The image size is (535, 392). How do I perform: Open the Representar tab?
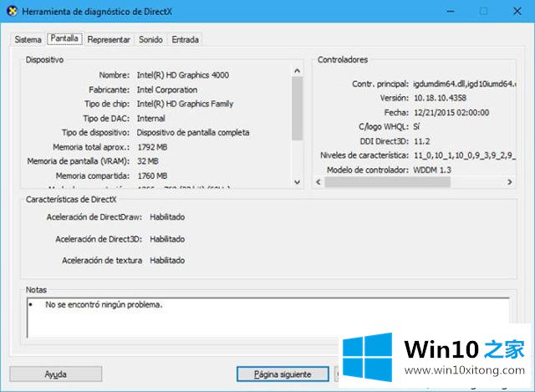coord(109,39)
